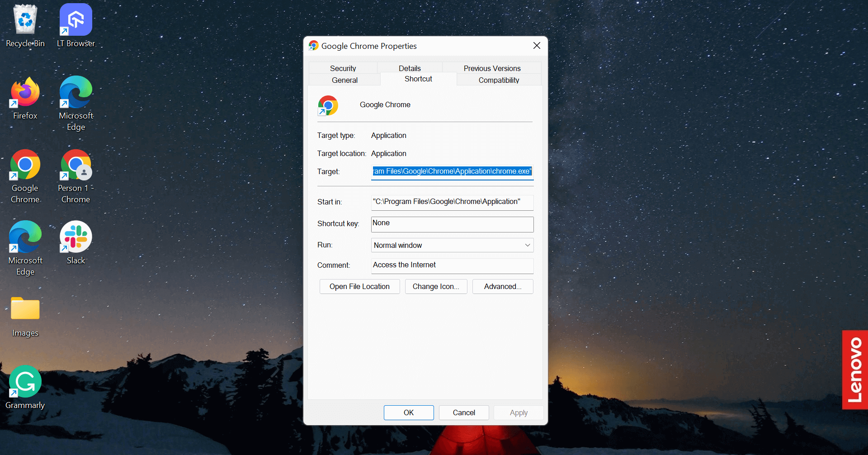
Task: Select the Person 1 - Chrome shortcut
Action: click(x=75, y=166)
